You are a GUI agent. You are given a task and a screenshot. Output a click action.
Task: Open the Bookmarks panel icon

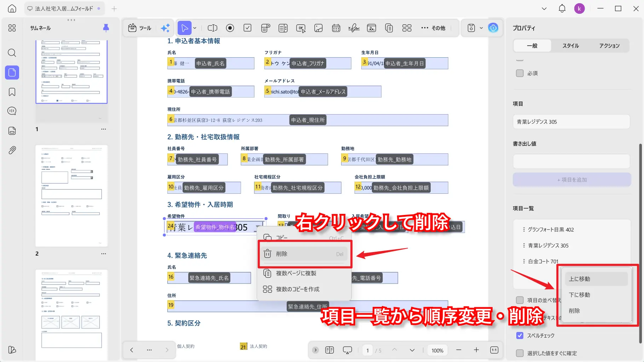pos(12,92)
